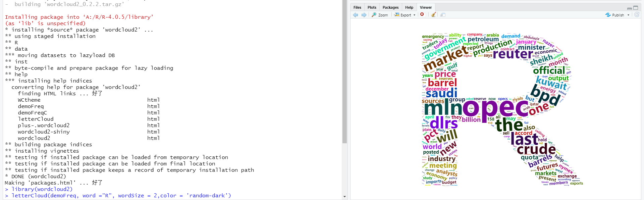The height and width of the screenshot is (200, 644).
Task: Click the word 'barrel' in the word cloud
Action: tap(442, 83)
